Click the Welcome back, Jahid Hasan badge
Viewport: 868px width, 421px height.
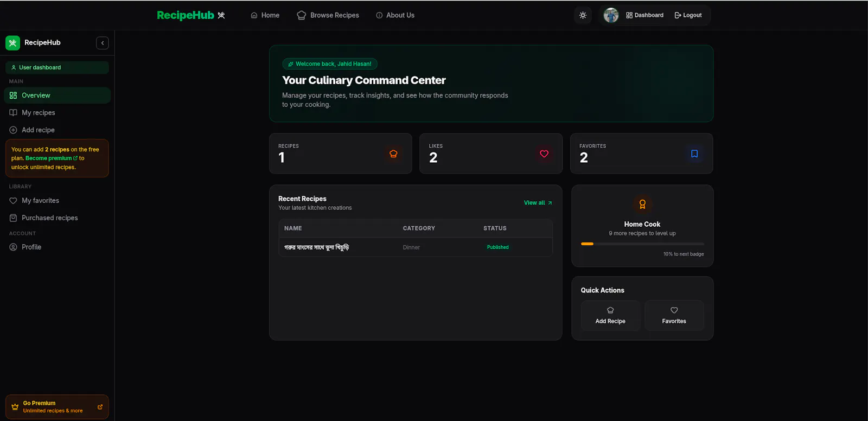[x=330, y=64]
